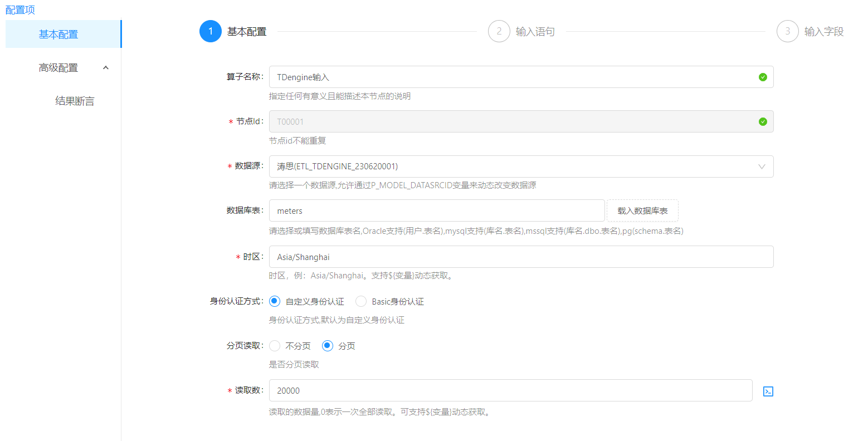This screenshot has width=868, height=441.
Task: Click 载入数据库表 button
Action: click(x=642, y=211)
